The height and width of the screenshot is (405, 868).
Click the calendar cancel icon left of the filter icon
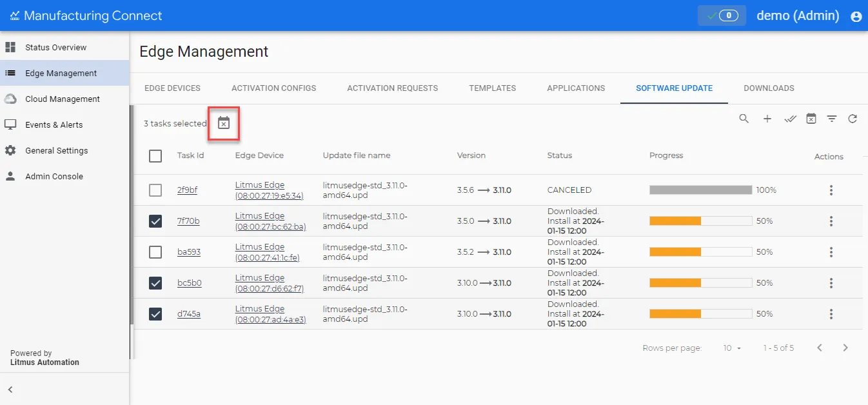(x=811, y=119)
